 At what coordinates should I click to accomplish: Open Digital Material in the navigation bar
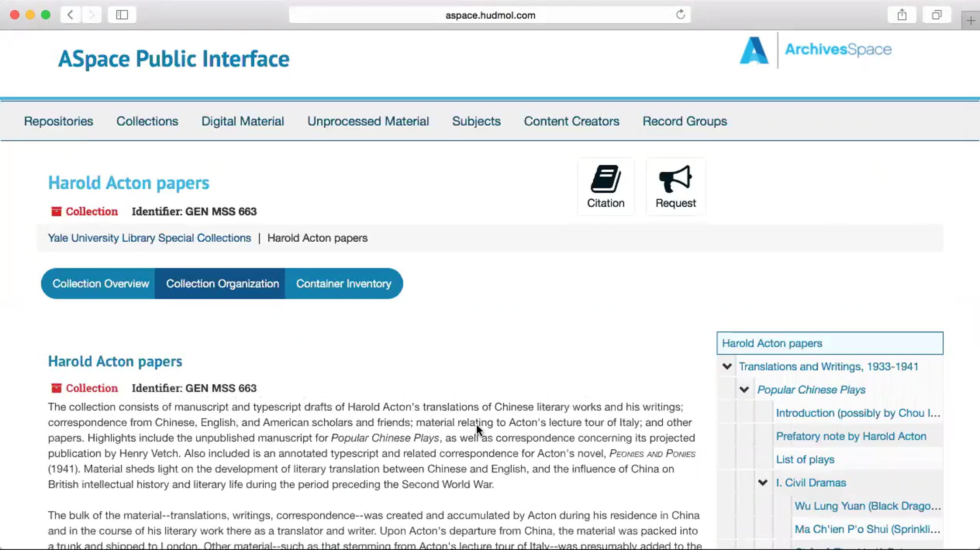click(243, 121)
